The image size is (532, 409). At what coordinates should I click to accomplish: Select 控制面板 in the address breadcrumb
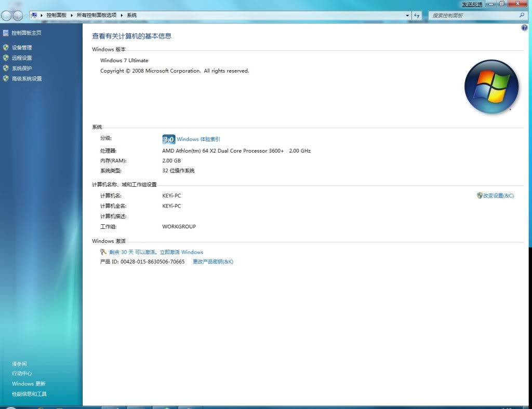click(56, 15)
